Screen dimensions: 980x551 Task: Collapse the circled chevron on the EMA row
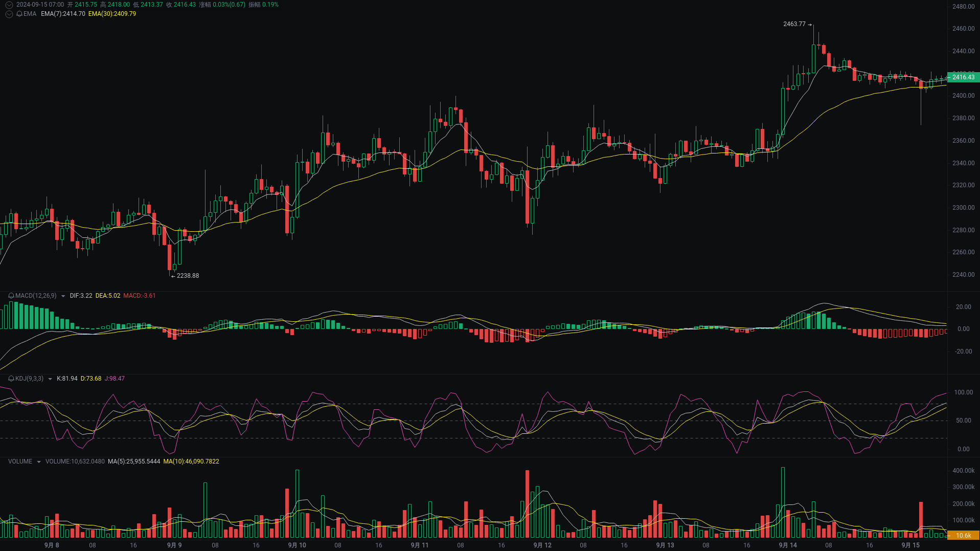click(x=8, y=14)
